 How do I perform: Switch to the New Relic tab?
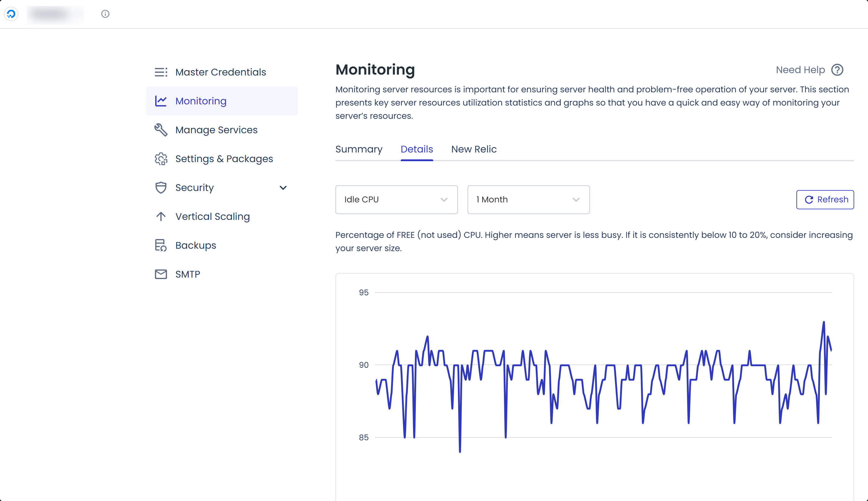474,149
